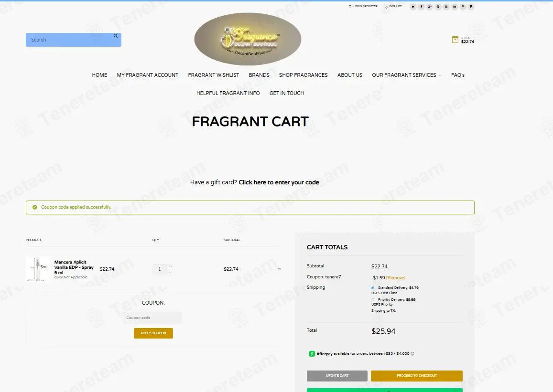This screenshot has height=392, width=553.
Task: Click the Update Cart button
Action: 337,376
